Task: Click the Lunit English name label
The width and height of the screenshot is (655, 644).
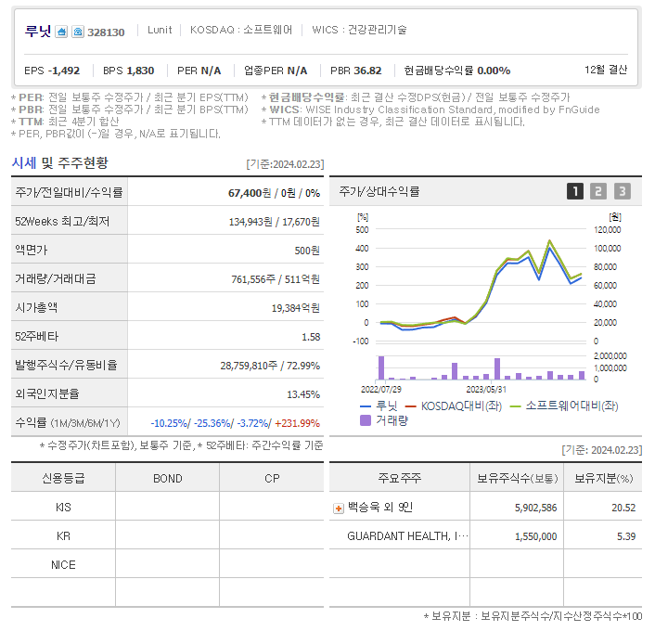Action: (x=160, y=30)
